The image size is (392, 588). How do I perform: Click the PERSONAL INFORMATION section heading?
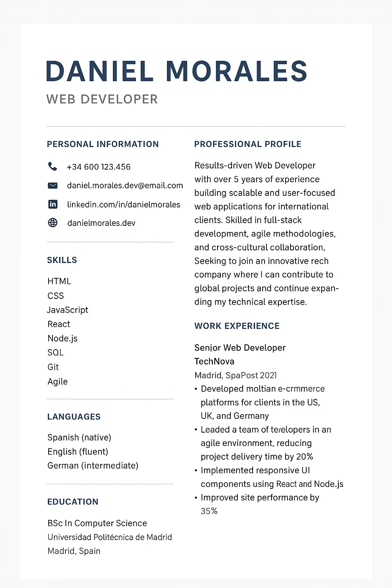(103, 144)
